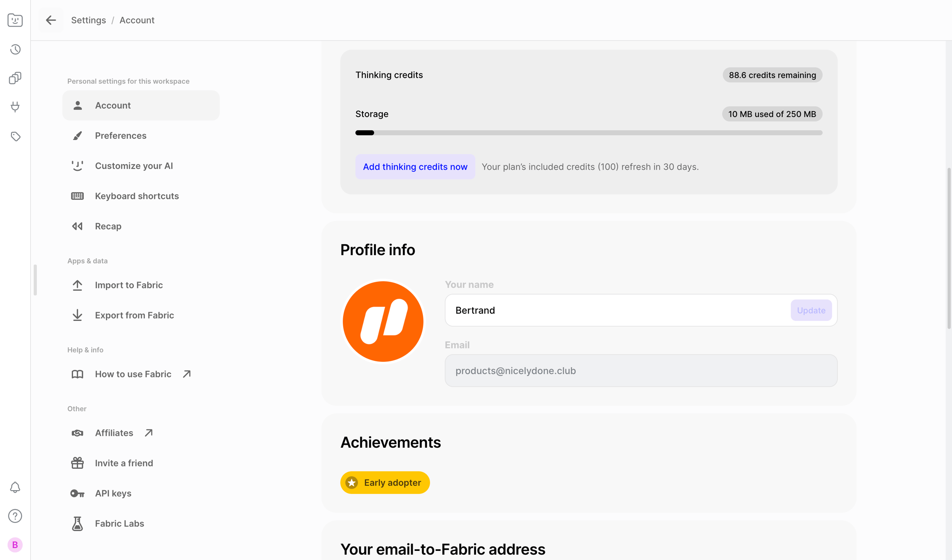This screenshot has width=952, height=560.
Task: Click the Profile info heading
Action: [x=377, y=250]
